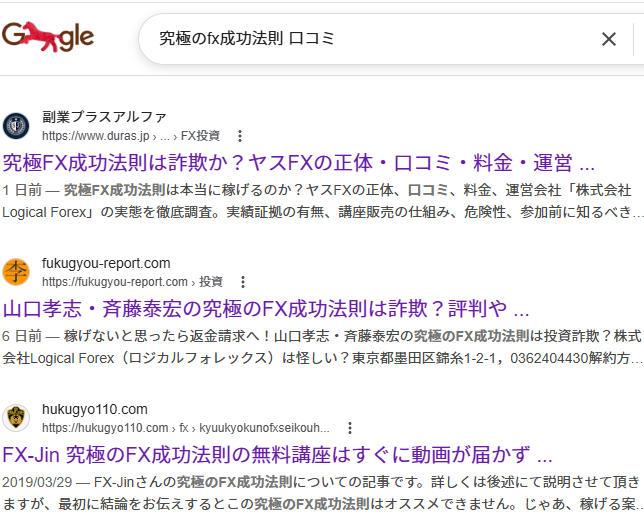Open the three-dot menu for the fukugyou-report.com result
The height and width of the screenshot is (524, 644).
pos(243,282)
